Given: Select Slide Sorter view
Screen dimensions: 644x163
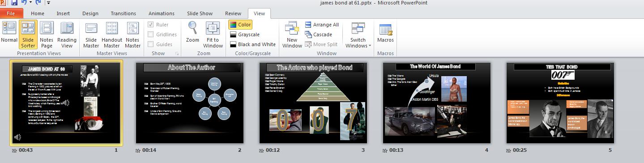Looking at the screenshot, I should [28, 34].
